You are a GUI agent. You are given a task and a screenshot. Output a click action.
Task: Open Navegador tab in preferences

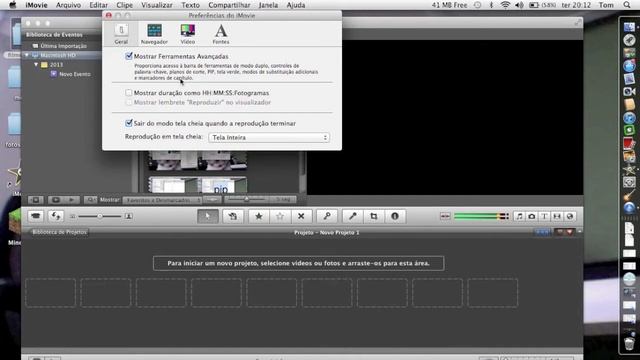coord(154,33)
